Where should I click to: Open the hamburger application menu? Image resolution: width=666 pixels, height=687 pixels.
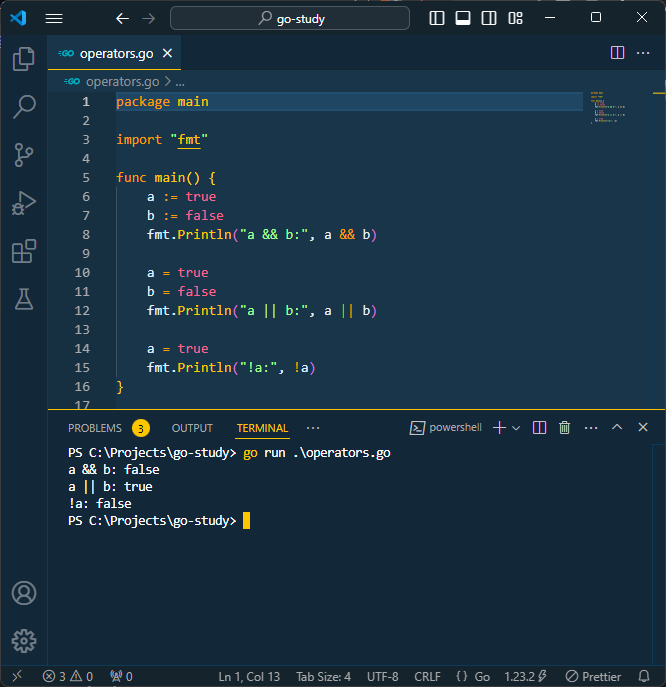(x=54, y=18)
